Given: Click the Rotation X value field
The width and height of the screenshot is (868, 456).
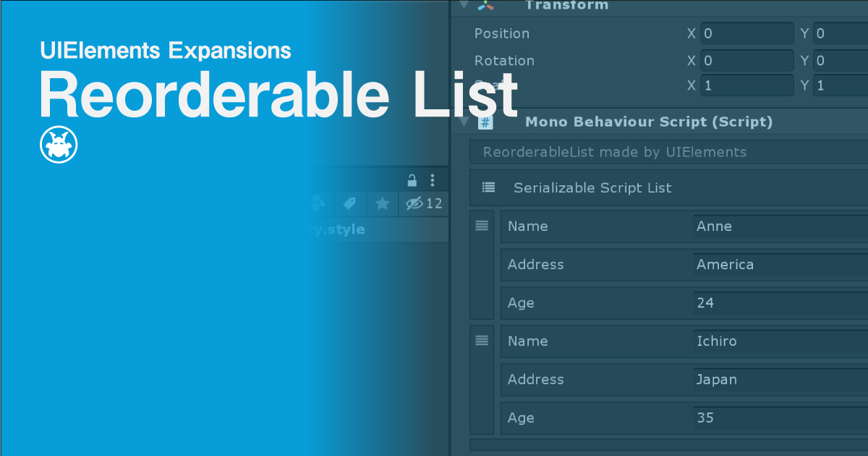Looking at the screenshot, I should point(746,61).
